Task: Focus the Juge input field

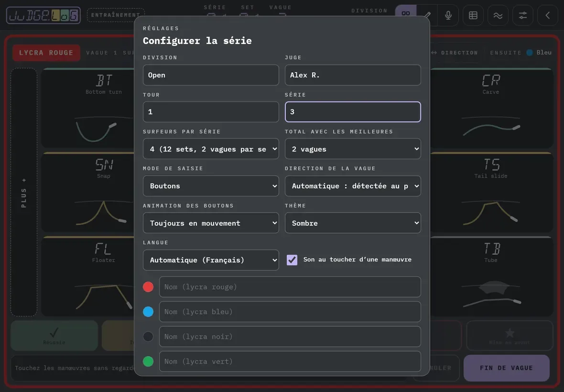Action: [x=353, y=75]
